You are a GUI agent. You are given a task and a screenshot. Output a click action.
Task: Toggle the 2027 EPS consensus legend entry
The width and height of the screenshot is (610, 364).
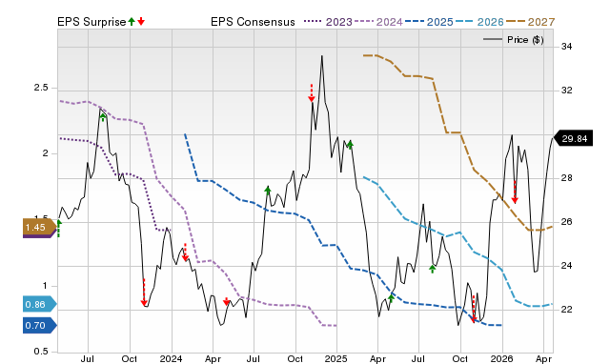[x=530, y=22]
